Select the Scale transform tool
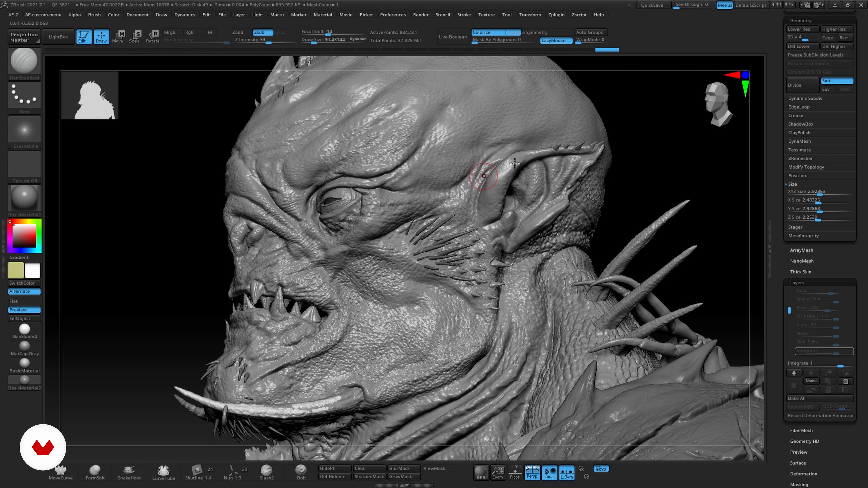This screenshot has height=488, width=868. click(x=135, y=36)
